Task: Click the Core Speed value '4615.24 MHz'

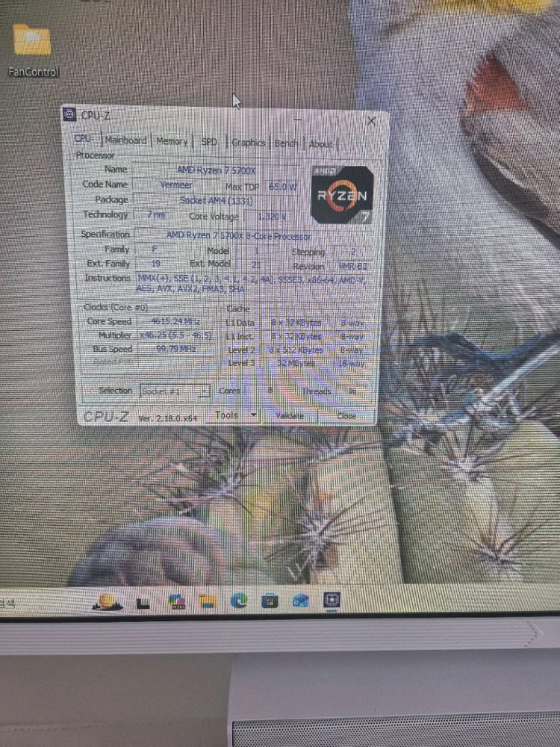Action: pos(175,321)
